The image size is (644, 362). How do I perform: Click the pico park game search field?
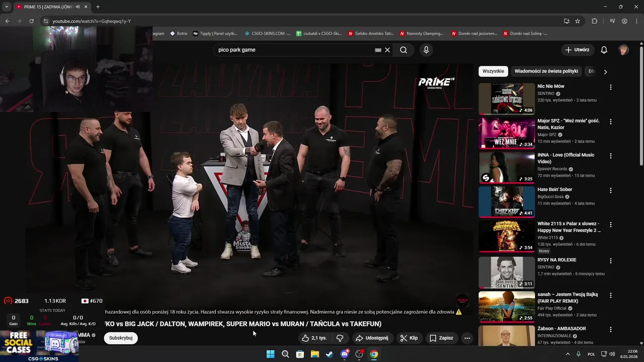click(x=296, y=50)
